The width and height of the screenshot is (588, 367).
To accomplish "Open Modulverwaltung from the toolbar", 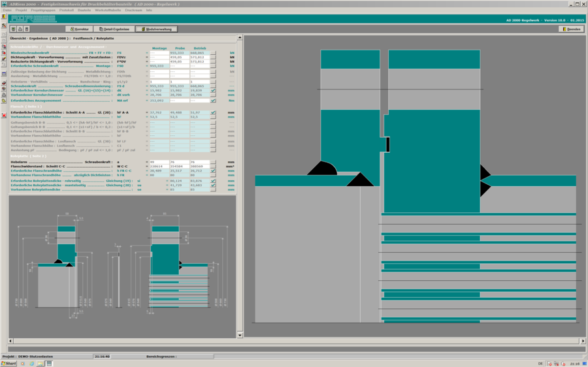I will pos(156,29).
